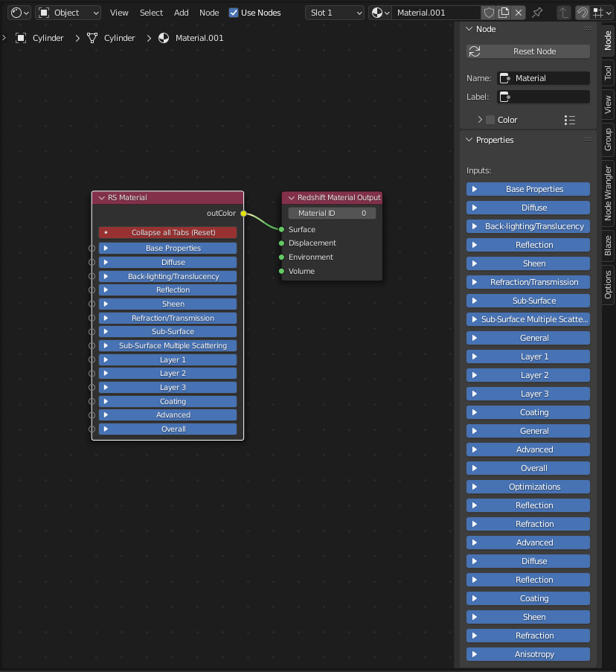
Task: Click the Cylinder object breadcrumb icon
Action: (x=21, y=38)
